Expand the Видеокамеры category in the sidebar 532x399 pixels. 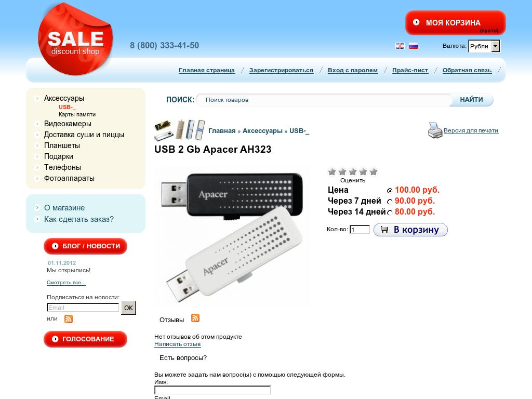[x=68, y=124]
